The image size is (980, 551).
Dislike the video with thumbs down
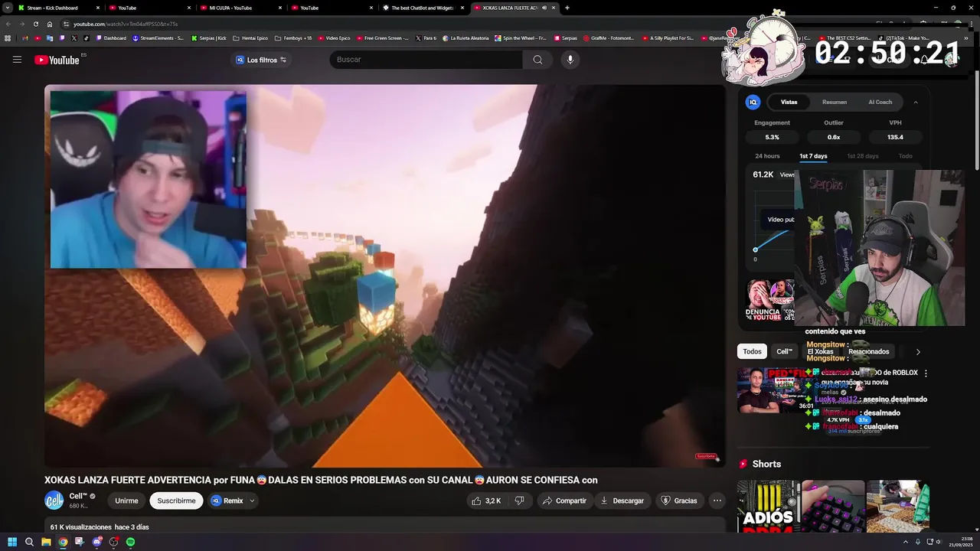[x=519, y=500]
